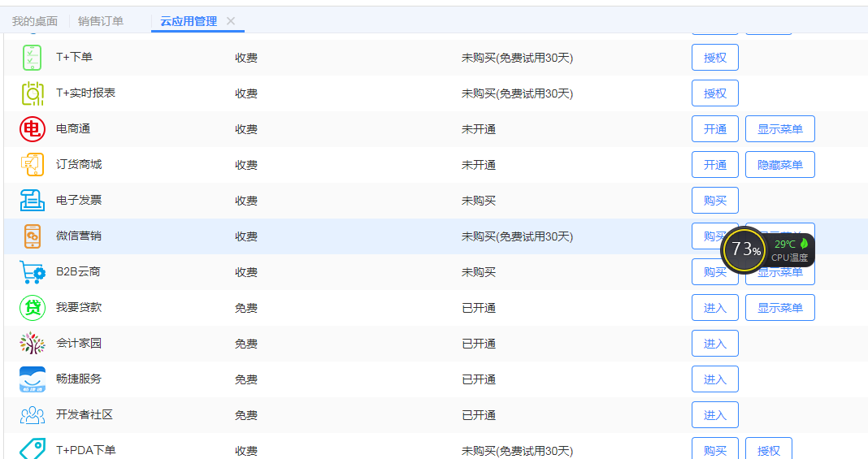868x459 pixels.
Task: Click 进入 for 开发者社区
Action: tap(714, 415)
